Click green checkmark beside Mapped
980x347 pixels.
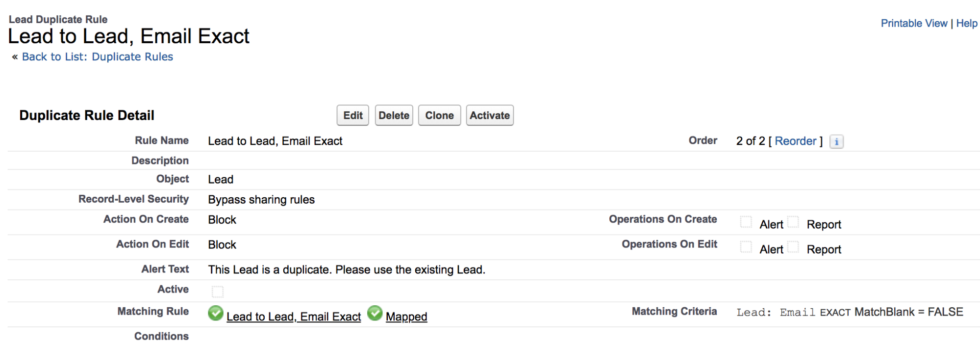(375, 313)
